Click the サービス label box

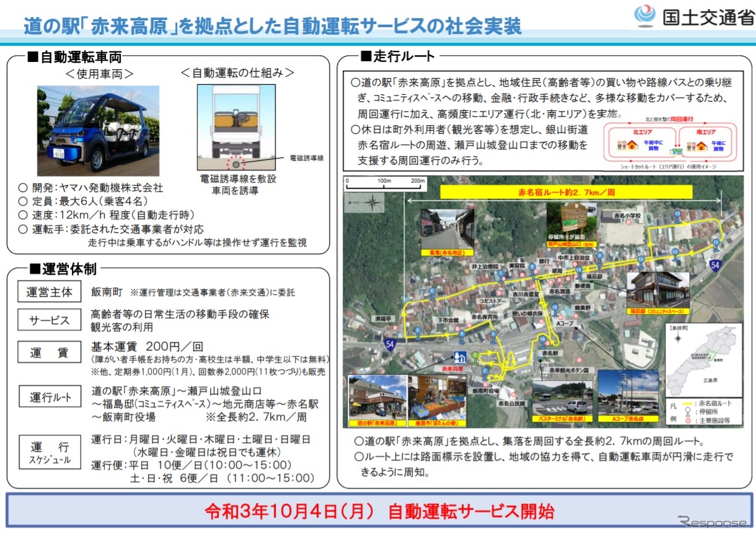[50, 320]
